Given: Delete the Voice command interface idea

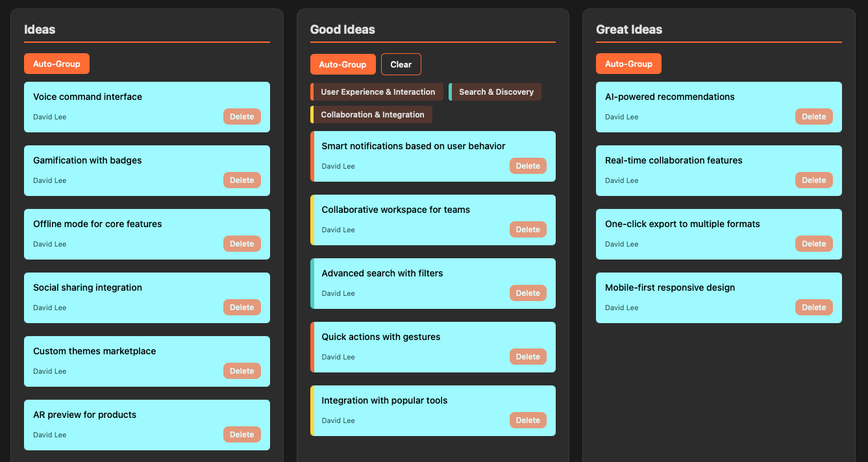Looking at the screenshot, I should pos(242,116).
